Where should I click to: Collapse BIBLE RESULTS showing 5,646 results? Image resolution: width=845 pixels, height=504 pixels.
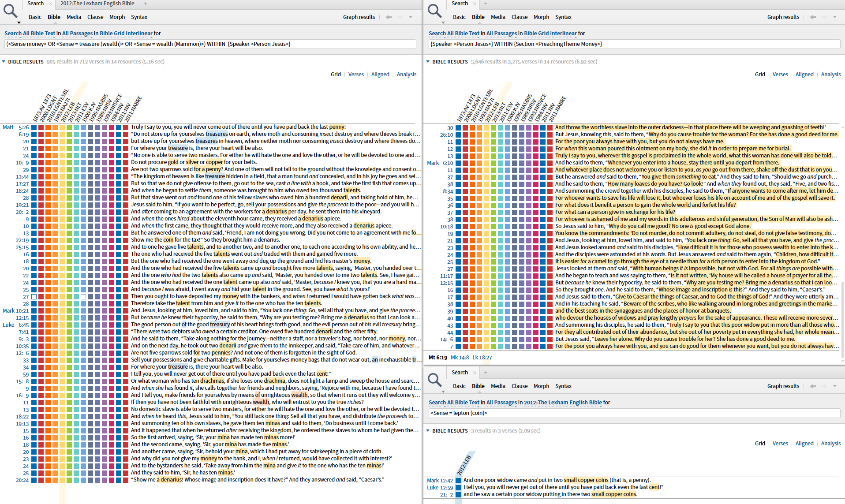coord(428,62)
